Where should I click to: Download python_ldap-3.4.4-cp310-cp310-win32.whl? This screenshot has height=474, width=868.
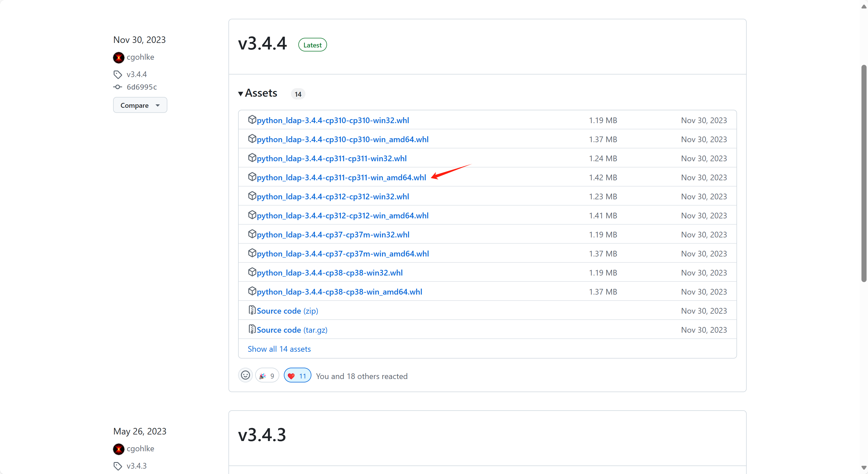pos(333,120)
